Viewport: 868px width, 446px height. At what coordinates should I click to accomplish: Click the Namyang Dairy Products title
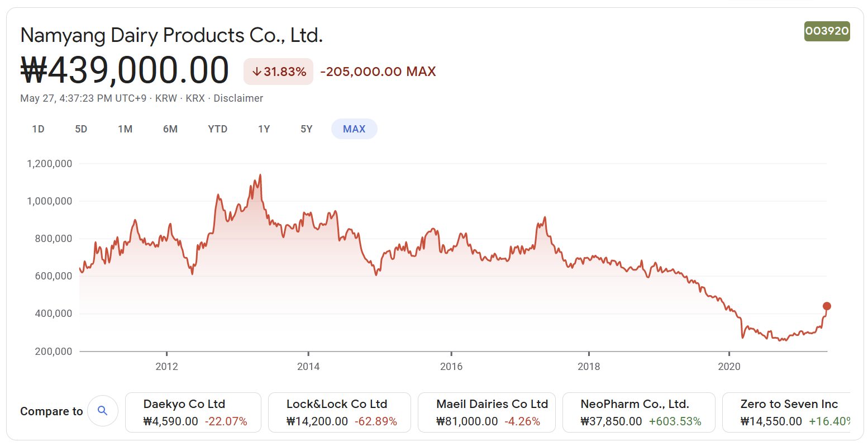click(171, 35)
